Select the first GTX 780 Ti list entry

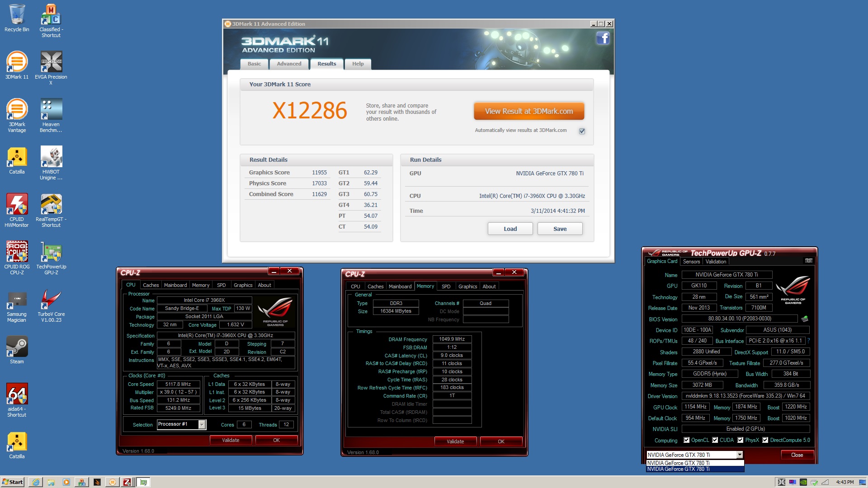pos(695,463)
